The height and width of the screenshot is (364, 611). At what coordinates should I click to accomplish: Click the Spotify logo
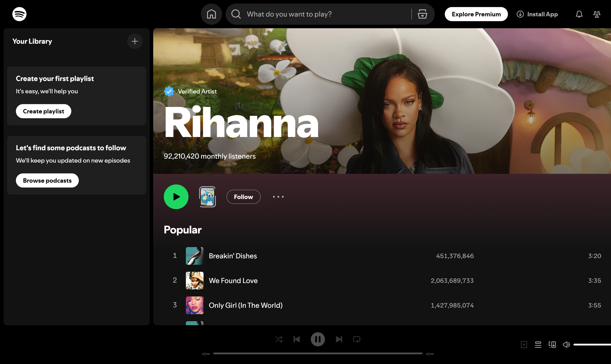click(19, 14)
